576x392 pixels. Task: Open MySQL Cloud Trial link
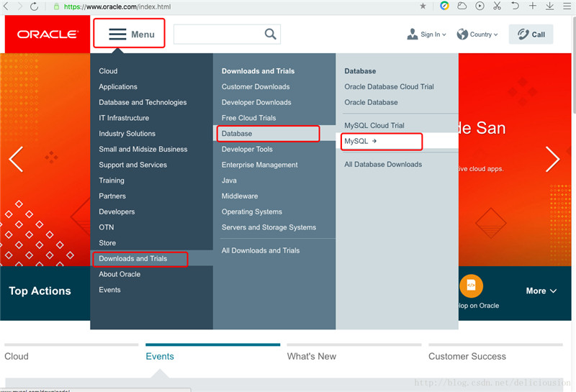point(374,126)
